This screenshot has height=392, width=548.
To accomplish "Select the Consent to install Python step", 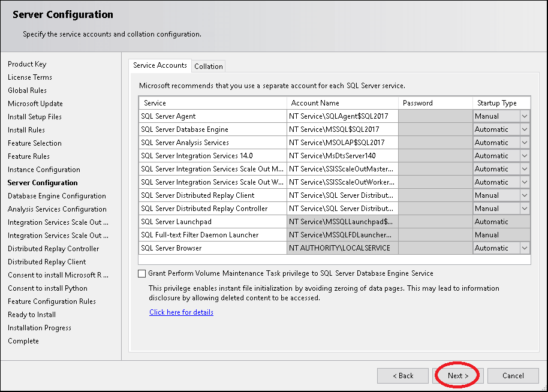I will (47, 288).
